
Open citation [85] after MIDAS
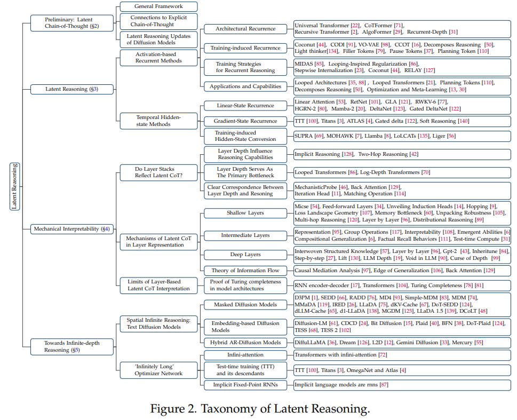tap(319, 64)
